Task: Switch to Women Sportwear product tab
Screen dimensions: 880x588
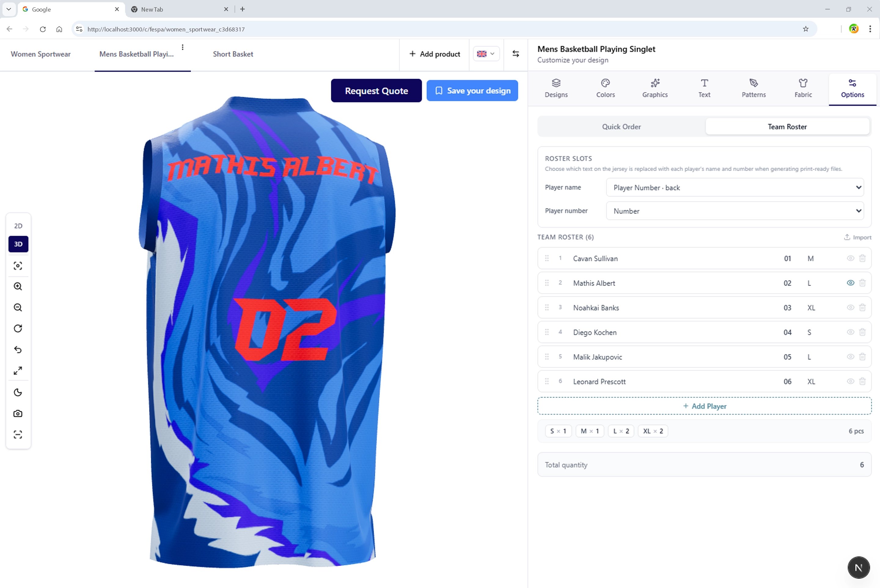Action: pos(41,54)
